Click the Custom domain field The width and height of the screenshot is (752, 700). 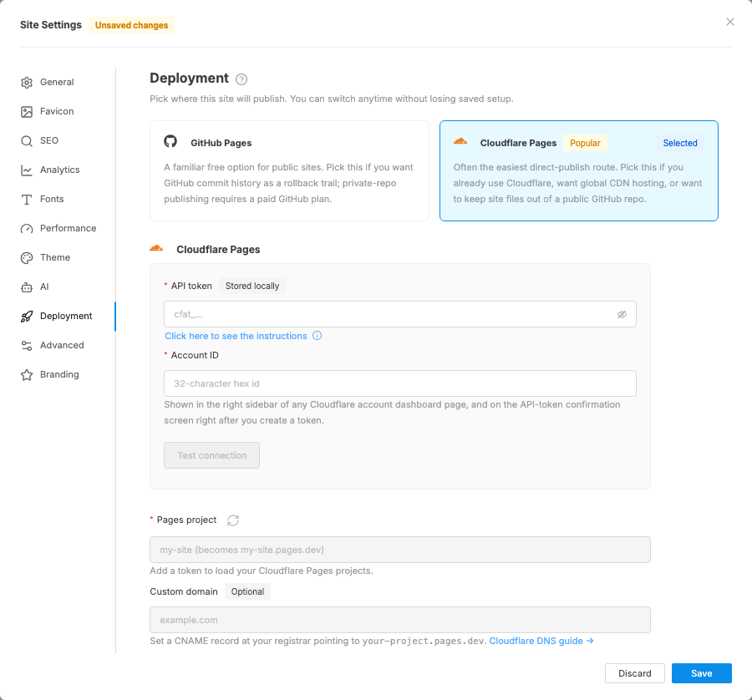click(400, 620)
